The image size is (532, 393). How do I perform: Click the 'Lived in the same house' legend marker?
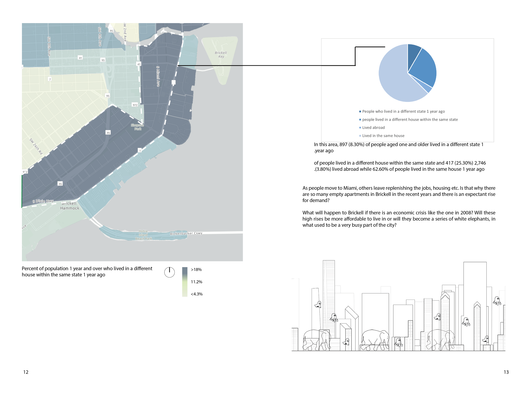point(360,136)
